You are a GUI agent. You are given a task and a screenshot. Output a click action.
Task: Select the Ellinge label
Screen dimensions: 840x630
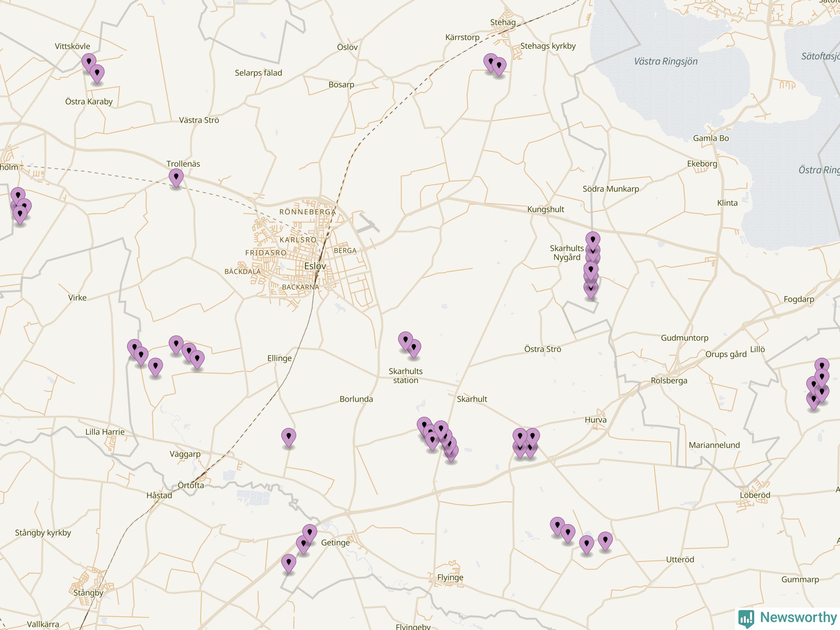point(280,359)
